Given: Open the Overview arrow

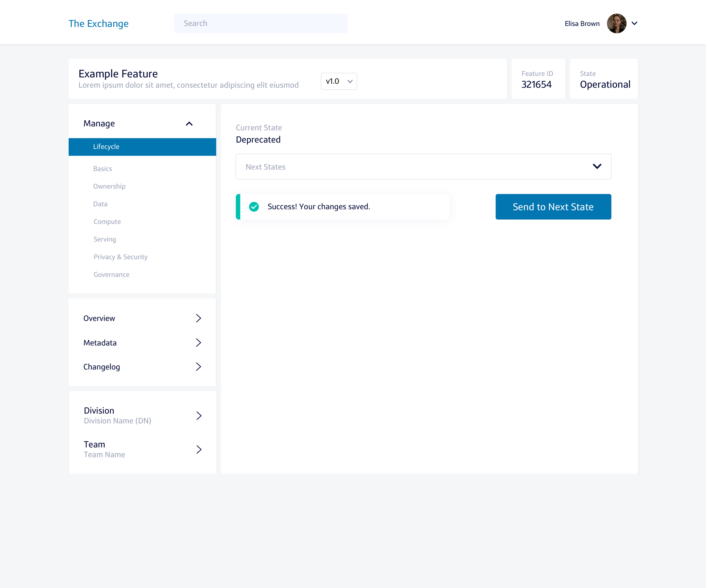Looking at the screenshot, I should click(198, 318).
